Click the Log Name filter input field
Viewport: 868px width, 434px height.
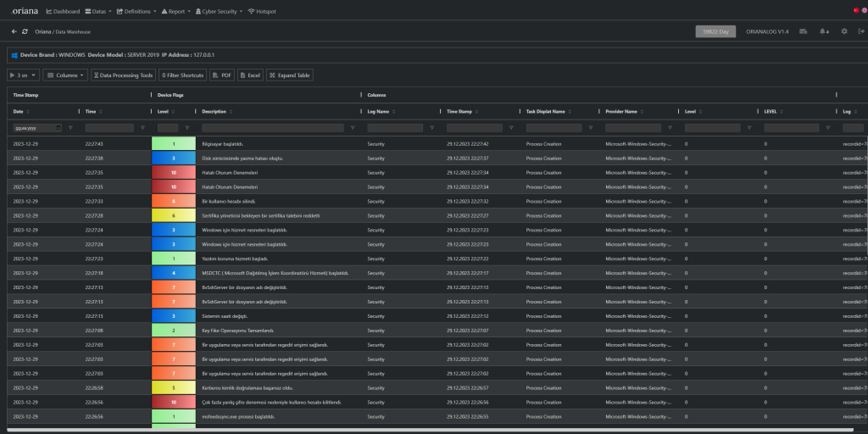[397, 128]
